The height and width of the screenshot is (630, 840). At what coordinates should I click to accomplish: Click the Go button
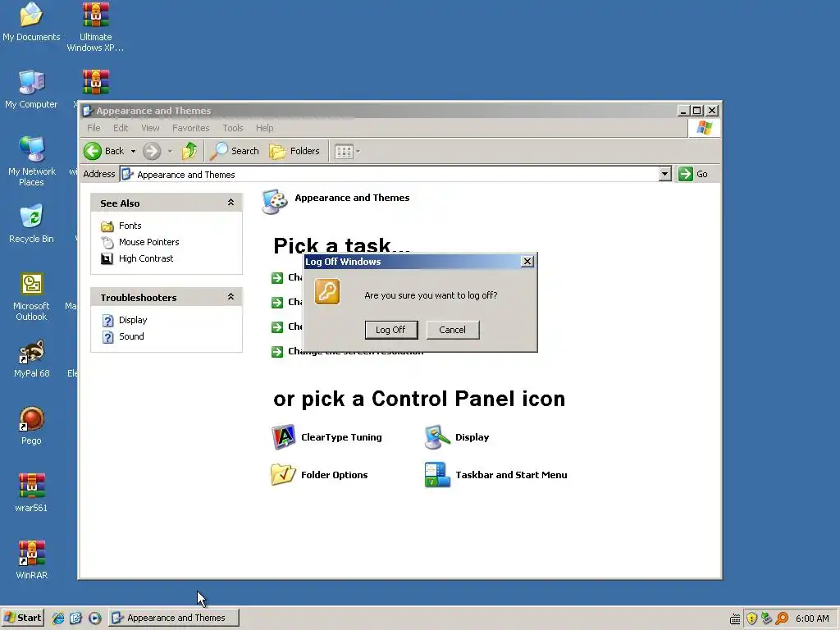coord(693,174)
